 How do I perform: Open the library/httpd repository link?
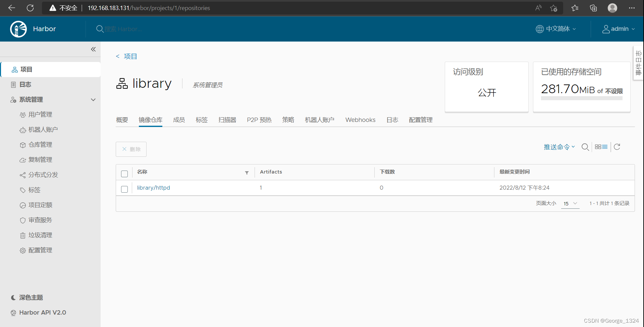coord(153,188)
